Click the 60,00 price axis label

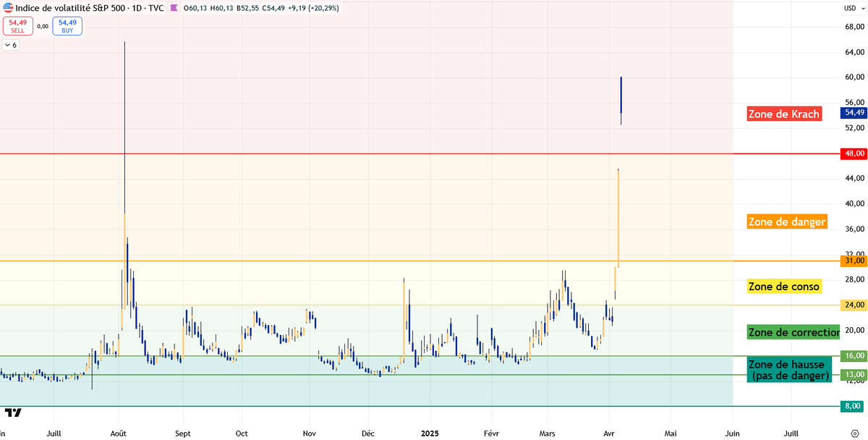click(854, 77)
